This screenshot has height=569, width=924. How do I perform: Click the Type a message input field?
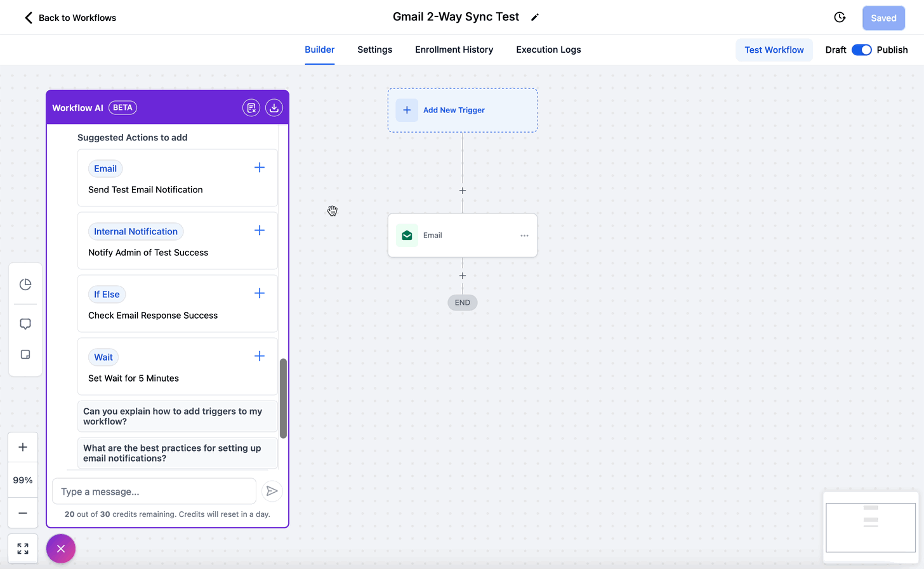[x=154, y=492]
